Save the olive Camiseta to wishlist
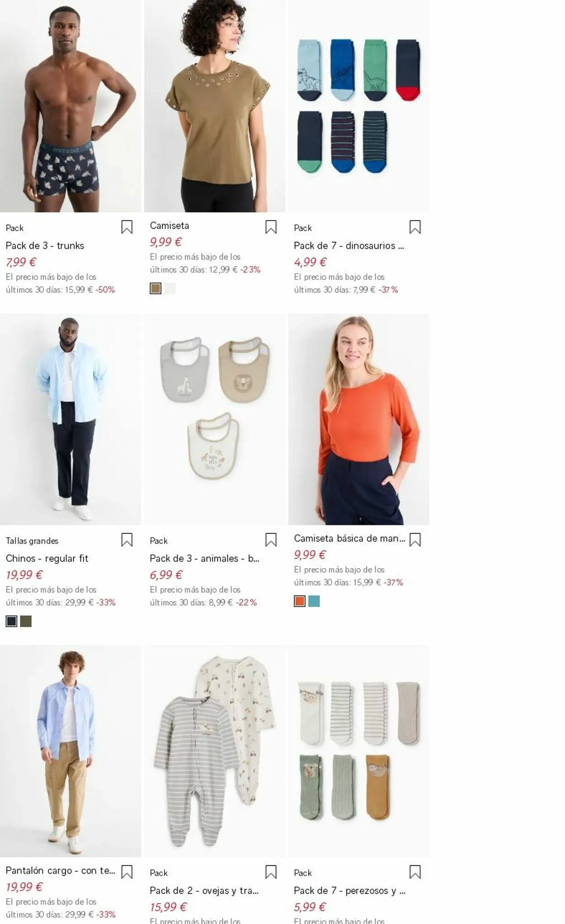This screenshot has width=565, height=924. [x=271, y=227]
